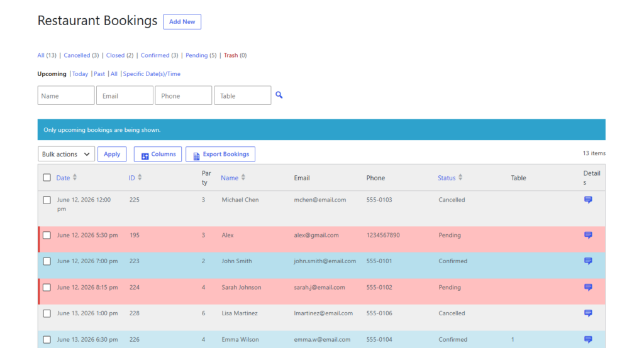
Task: Open details icon for Sarah Johnson booking
Action: [588, 287]
